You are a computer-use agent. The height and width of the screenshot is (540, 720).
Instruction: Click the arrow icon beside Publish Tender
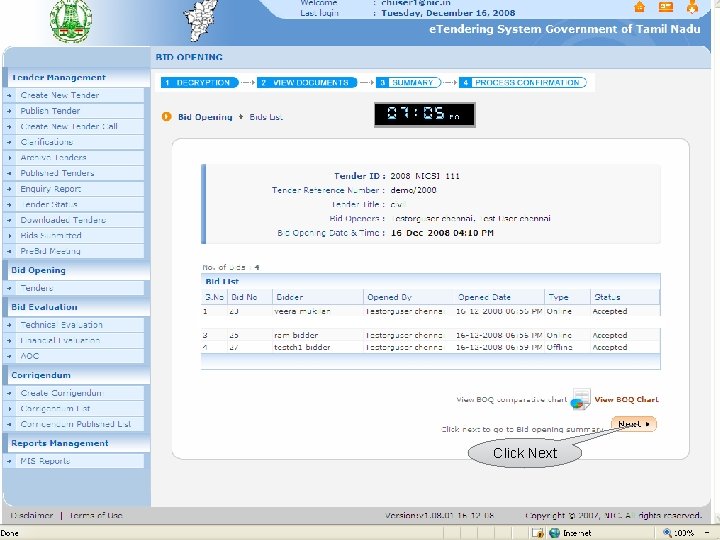click(9, 111)
